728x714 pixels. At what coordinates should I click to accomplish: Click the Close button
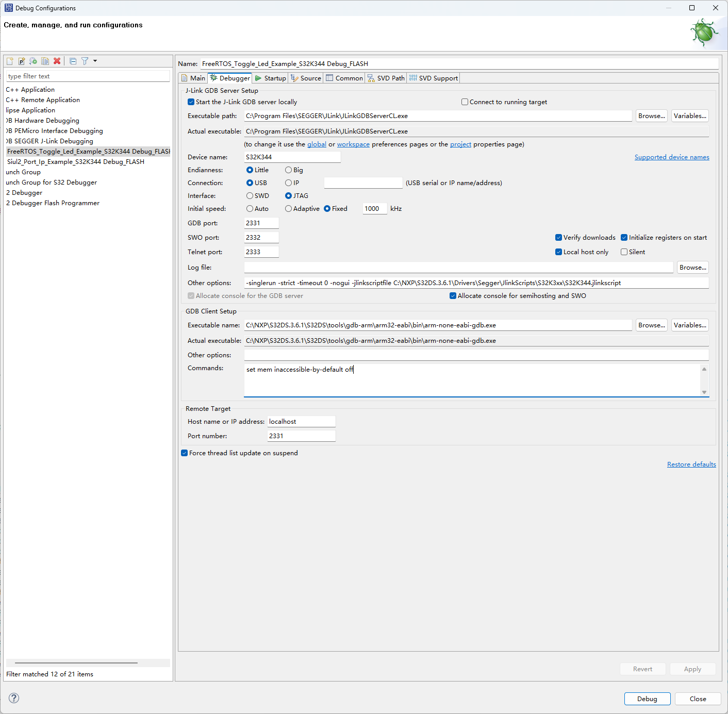pyautogui.click(x=698, y=699)
